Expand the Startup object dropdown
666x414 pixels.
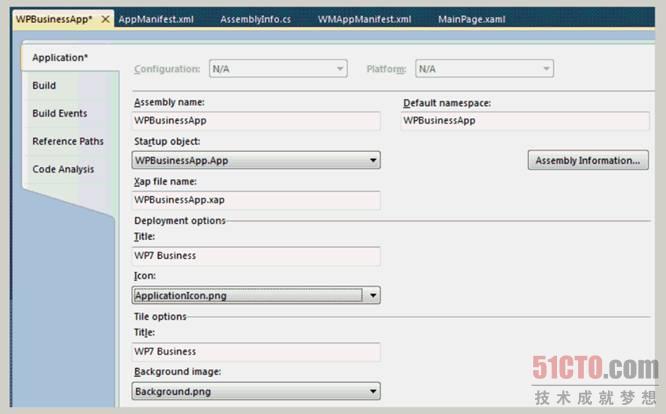point(256,160)
